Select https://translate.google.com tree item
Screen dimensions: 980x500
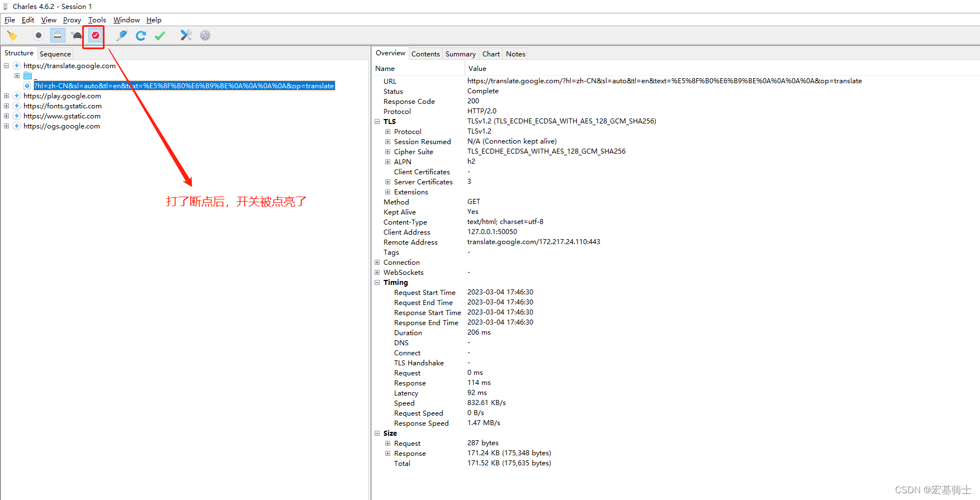[69, 66]
